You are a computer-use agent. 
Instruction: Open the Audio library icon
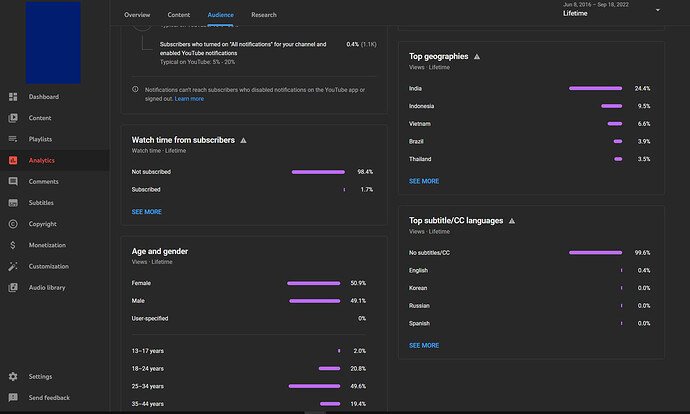[x=13, y=288]
